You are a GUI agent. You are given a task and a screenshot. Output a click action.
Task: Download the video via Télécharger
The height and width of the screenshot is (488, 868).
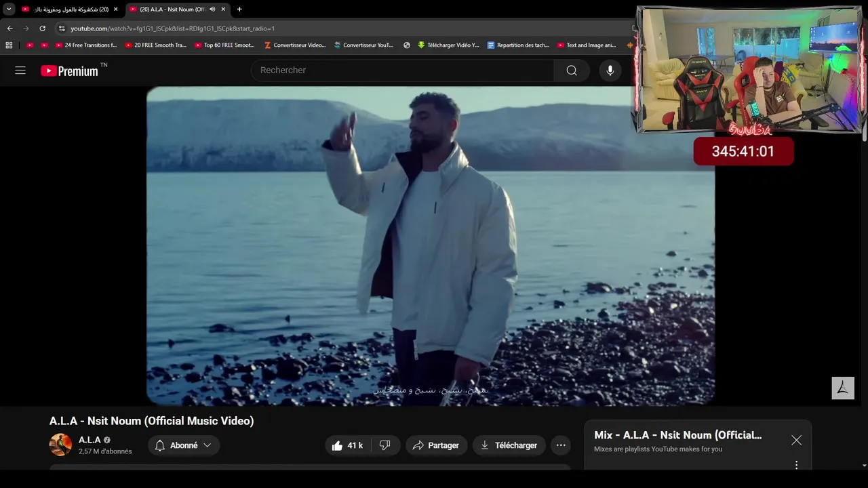[x=509, y=445]
